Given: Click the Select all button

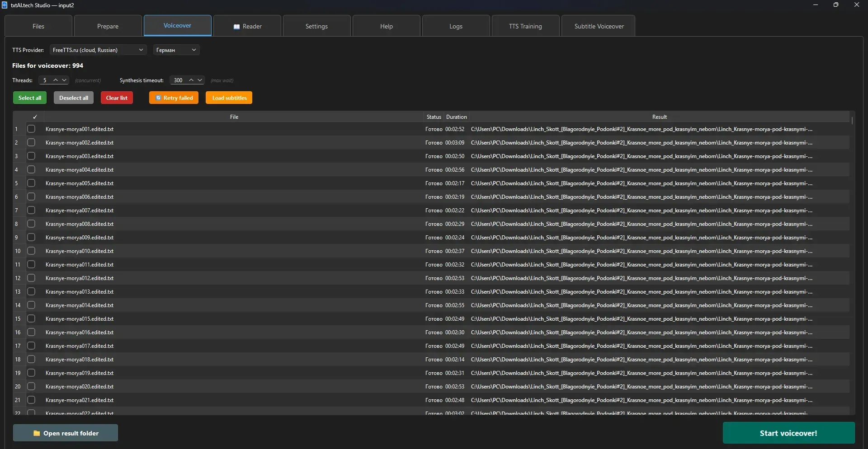Looking at the screenshot, I should [x=29, y=98].
